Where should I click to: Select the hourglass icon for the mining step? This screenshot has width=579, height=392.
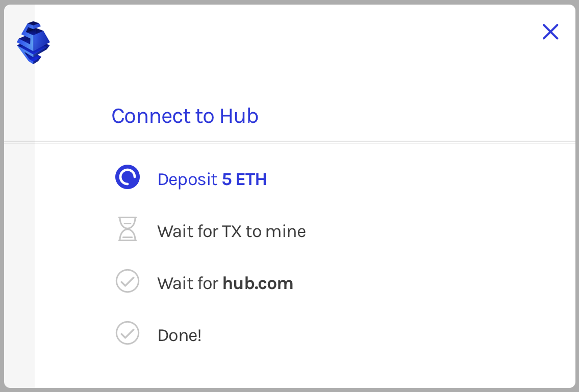click(x=128, y=229)
